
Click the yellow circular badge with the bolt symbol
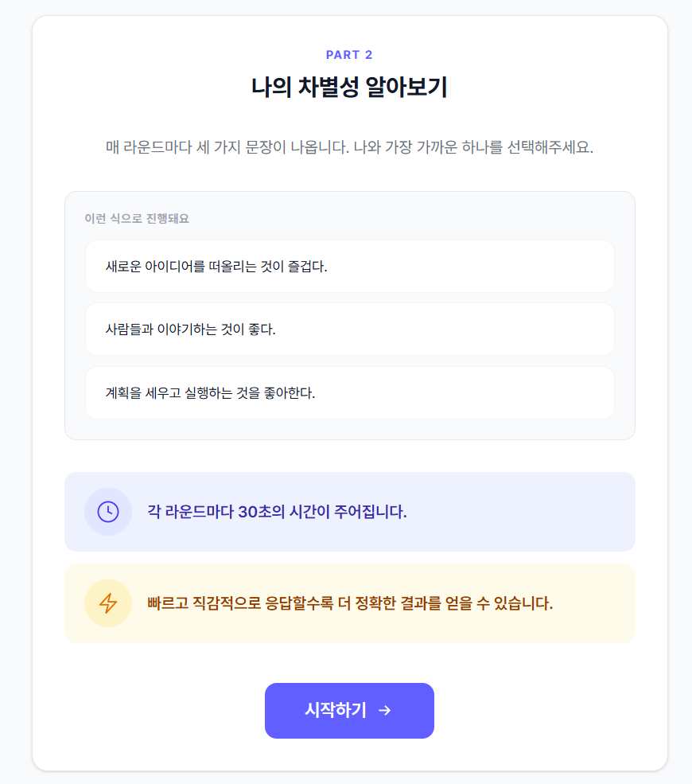pos(108,603)
